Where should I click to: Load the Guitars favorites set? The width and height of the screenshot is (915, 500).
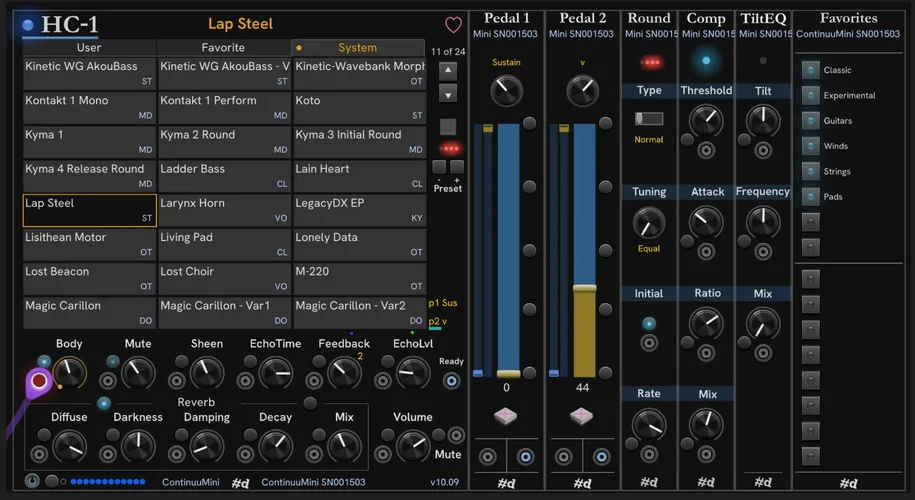tap(811, 121)
